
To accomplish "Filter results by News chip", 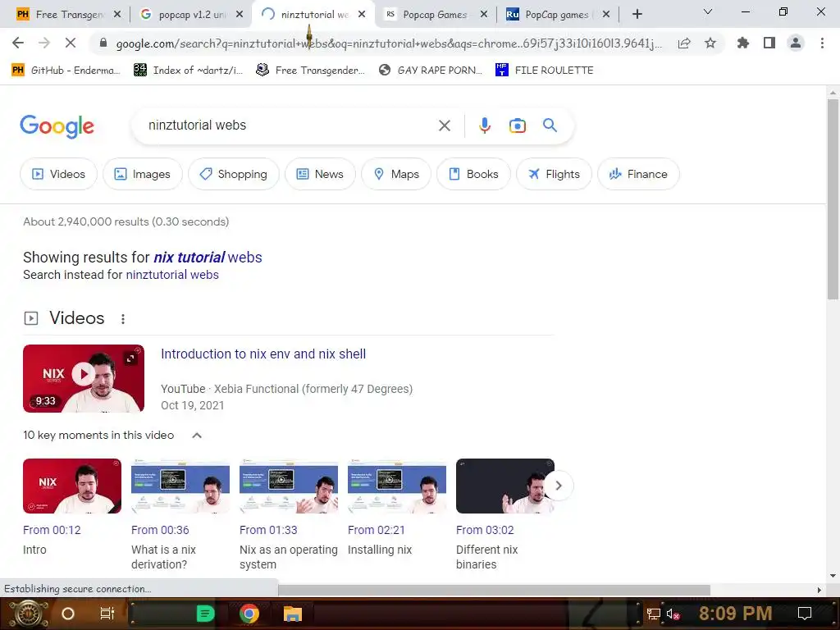I will tap(321, 174).
